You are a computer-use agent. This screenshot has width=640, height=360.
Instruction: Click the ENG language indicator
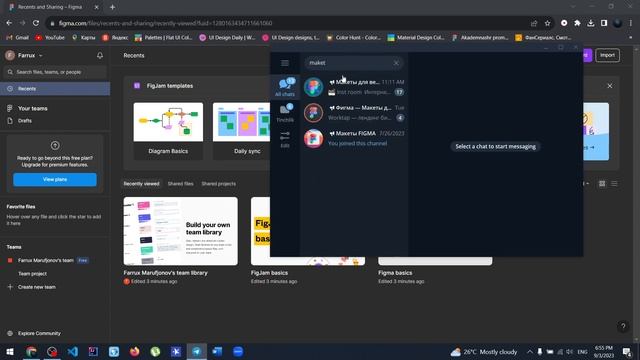pos(582,351)
